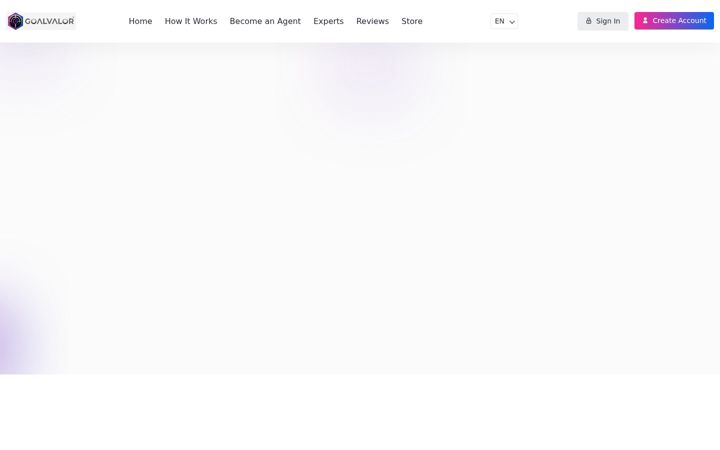This screenshot has width=720, height=450.
Task: Go to How It Works
Action: (x=191, y=21)
